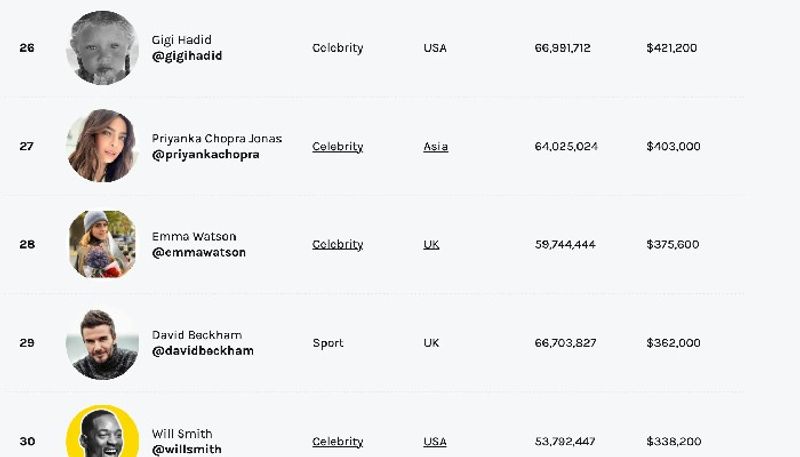Open the @willsmith handle
Viewport: 800px width, 457px height.
(187, 449)
